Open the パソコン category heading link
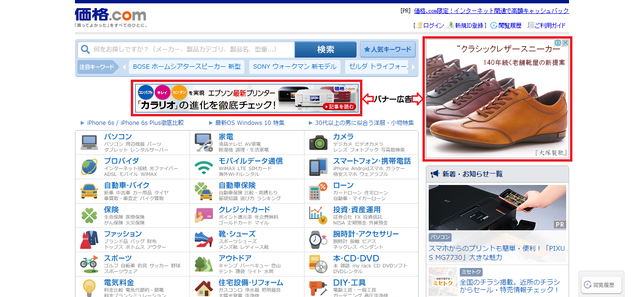Image resolution: width=644 pixels, height=297 pixels. 118,137
